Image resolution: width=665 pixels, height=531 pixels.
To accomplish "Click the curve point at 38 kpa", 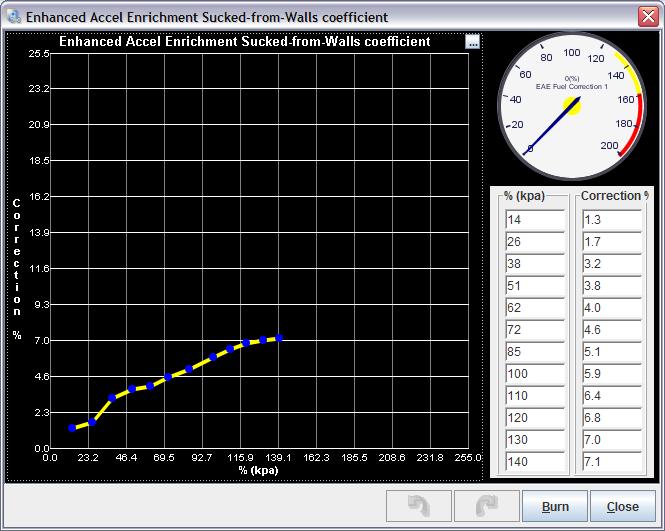I will pos(112,398).
